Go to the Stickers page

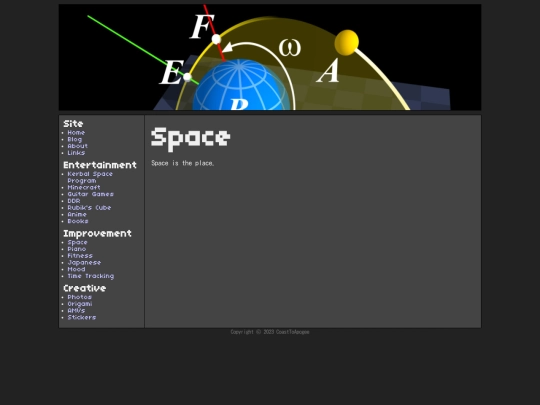82,317
